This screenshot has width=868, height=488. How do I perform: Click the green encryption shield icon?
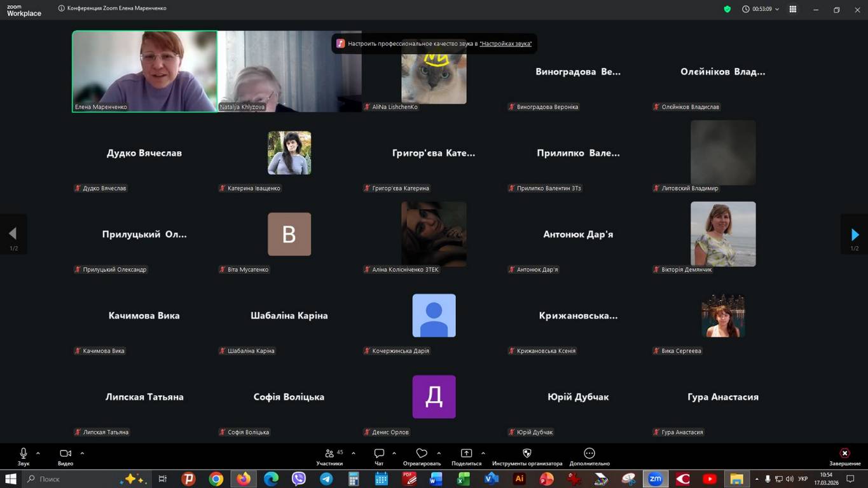pyautogui.click(x=727, y=10)
